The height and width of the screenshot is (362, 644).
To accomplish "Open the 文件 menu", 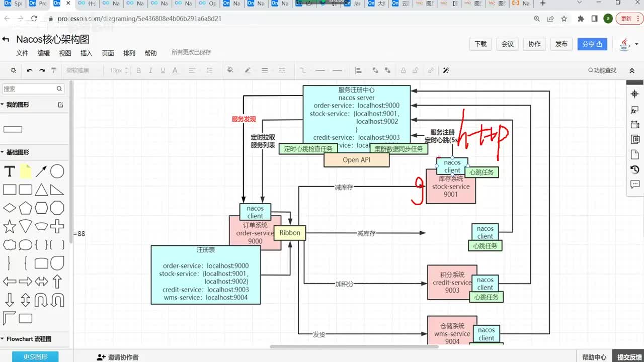I will point(22,53).
